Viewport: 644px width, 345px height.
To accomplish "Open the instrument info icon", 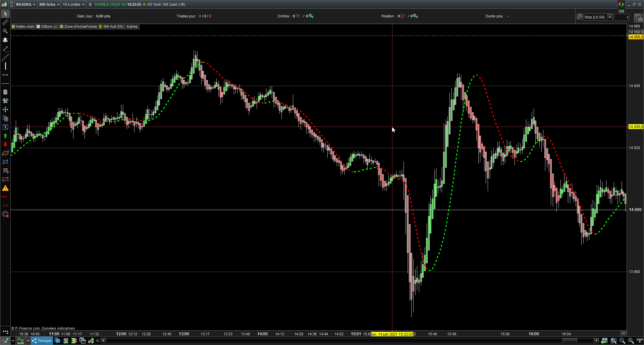I will [90, 4].
